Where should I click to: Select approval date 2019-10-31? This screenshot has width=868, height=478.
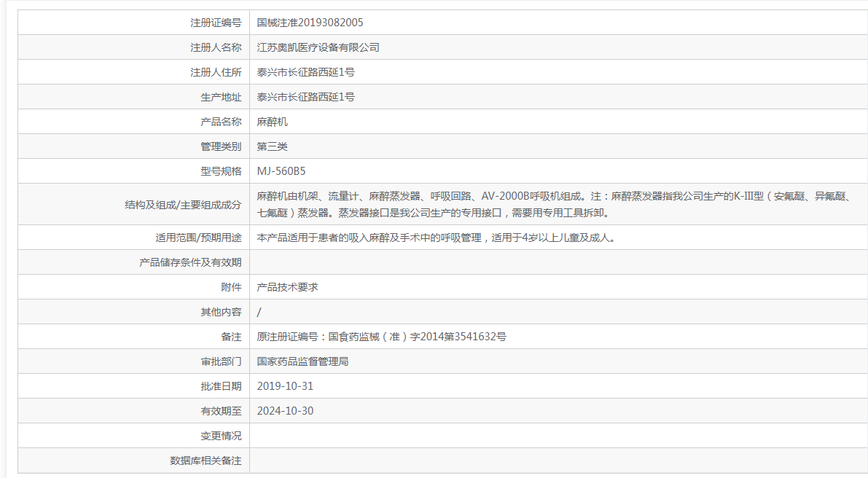[285, 386]
